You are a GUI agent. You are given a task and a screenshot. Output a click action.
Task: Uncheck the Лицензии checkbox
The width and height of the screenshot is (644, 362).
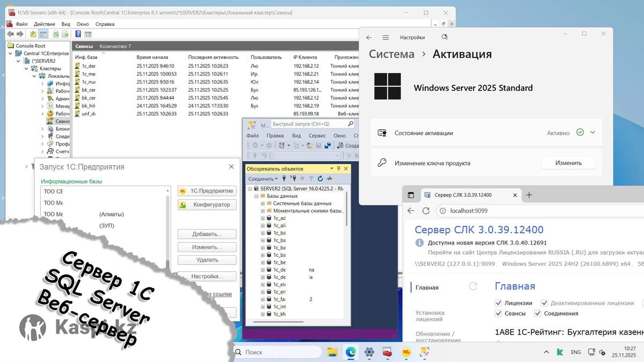pyautogui.click(x=498, y=303)
